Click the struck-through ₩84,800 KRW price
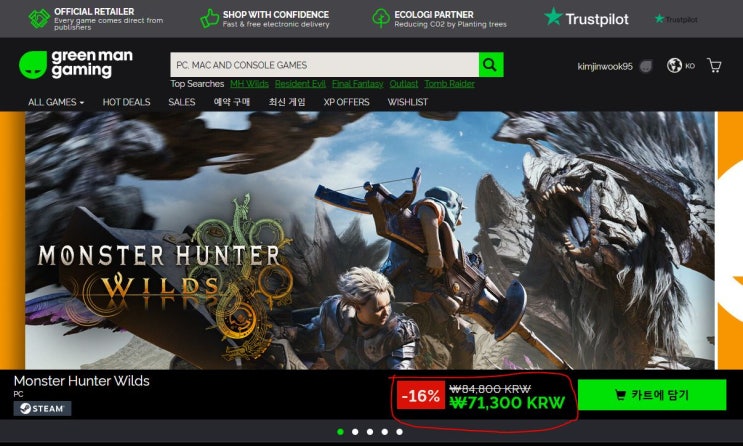Viewport: 743px width, 446px height. 490,389
